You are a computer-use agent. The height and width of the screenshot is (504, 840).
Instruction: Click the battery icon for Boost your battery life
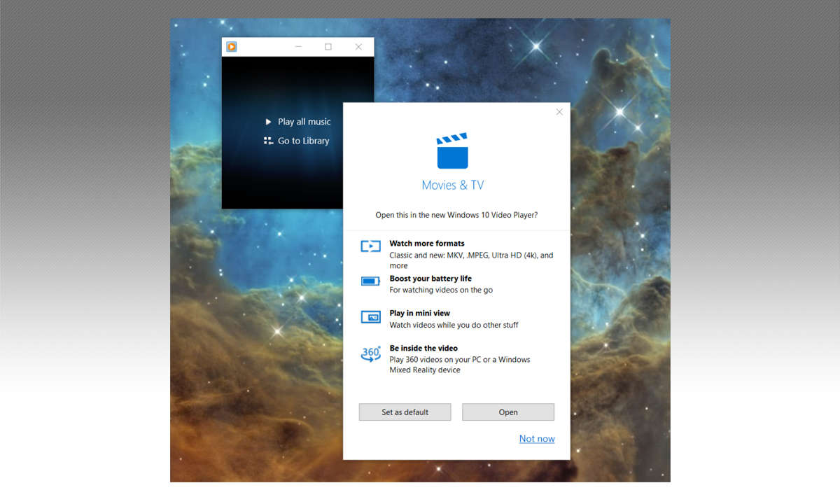click(370, 281)
